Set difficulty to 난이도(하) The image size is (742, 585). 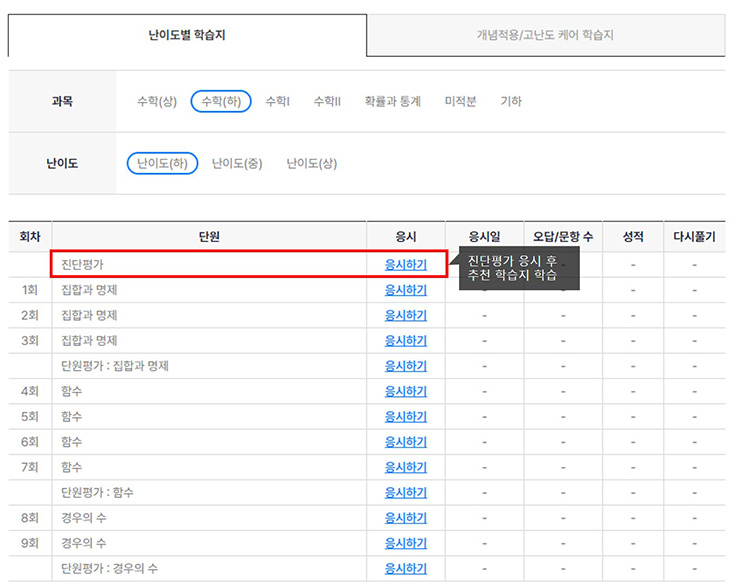[162, 163]
